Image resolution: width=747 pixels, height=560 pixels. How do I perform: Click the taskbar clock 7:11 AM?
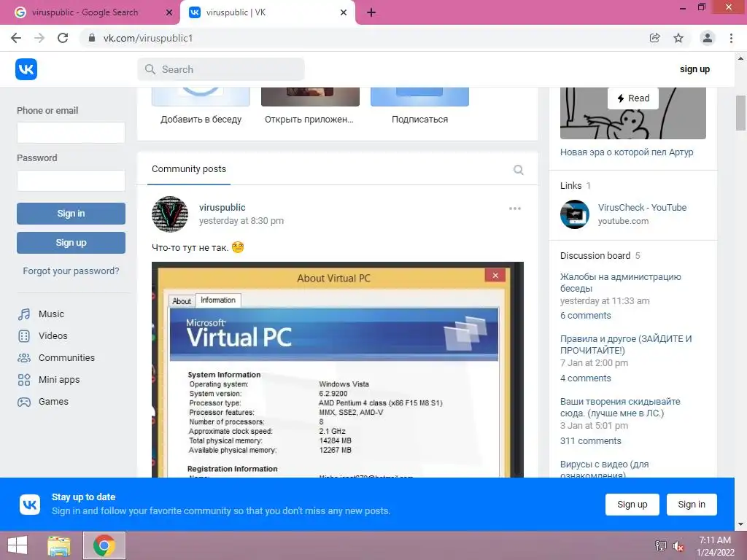pos(715,540)
